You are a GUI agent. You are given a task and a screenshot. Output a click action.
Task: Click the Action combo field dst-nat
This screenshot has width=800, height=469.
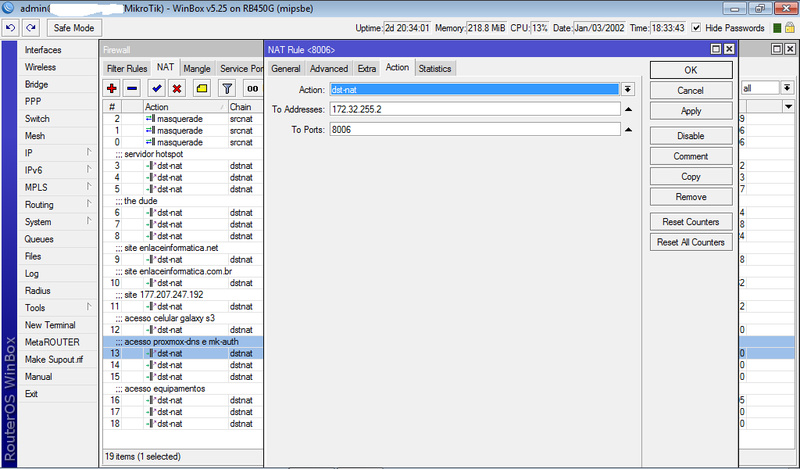tap(474, 89)
